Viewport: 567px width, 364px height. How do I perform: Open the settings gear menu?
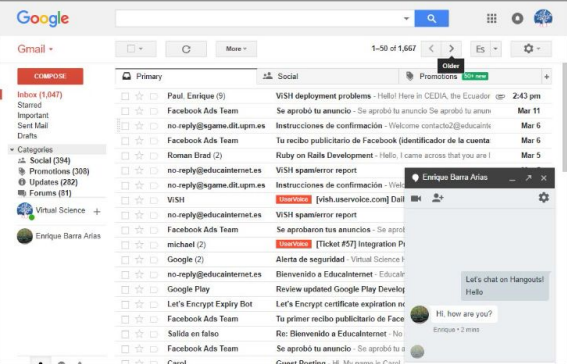pos(531,49)
